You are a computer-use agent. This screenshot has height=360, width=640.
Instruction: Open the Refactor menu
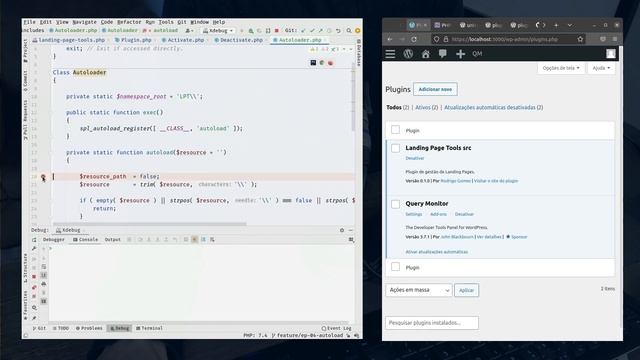[x=129, y=22]
